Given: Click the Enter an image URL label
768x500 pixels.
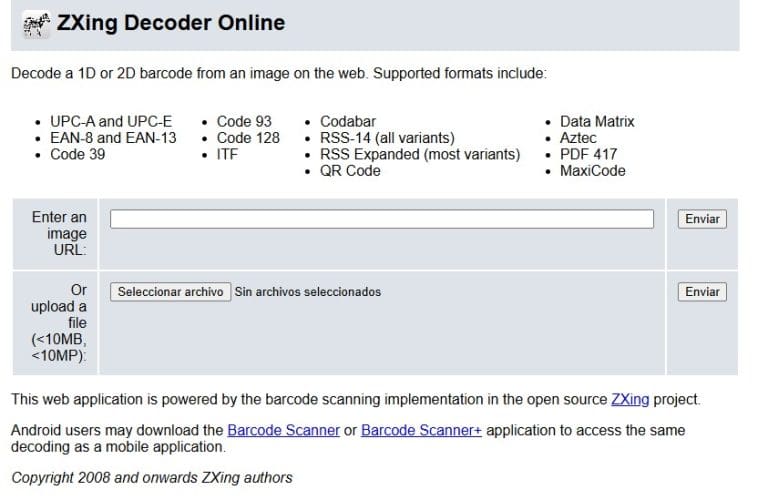Looking at the screenshot, I should pos(59,233).
